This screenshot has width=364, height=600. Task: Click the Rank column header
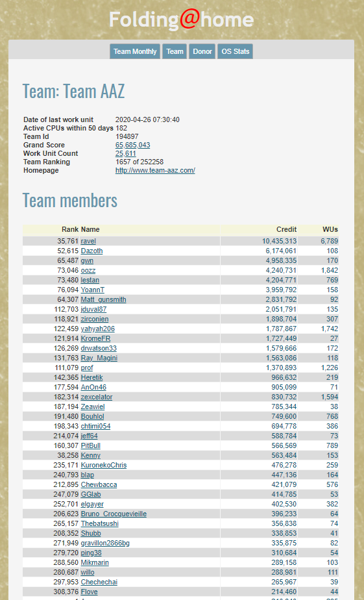click(x=70, y=230)
